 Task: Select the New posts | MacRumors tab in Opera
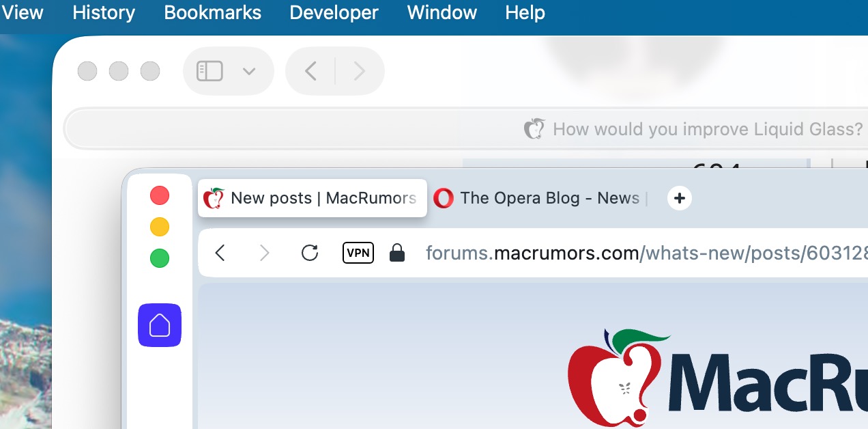[x=313, y=198]
